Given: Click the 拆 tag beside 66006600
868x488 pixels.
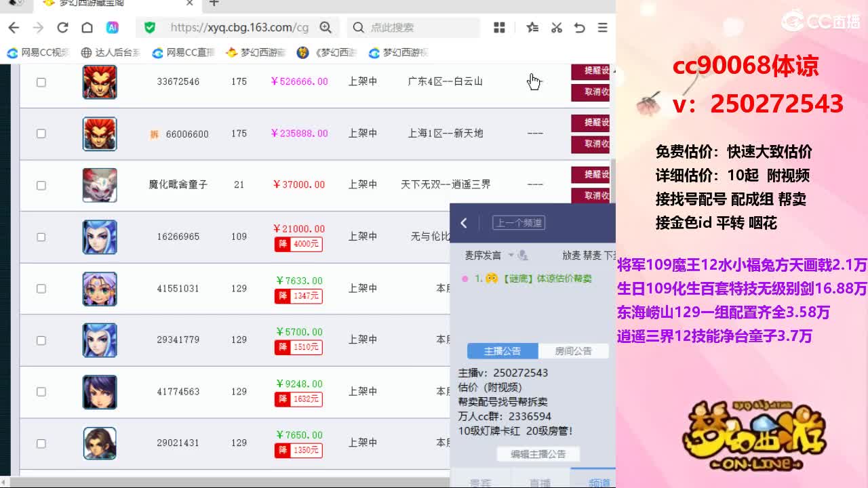Looking at the screenshot, I should 154,134.
